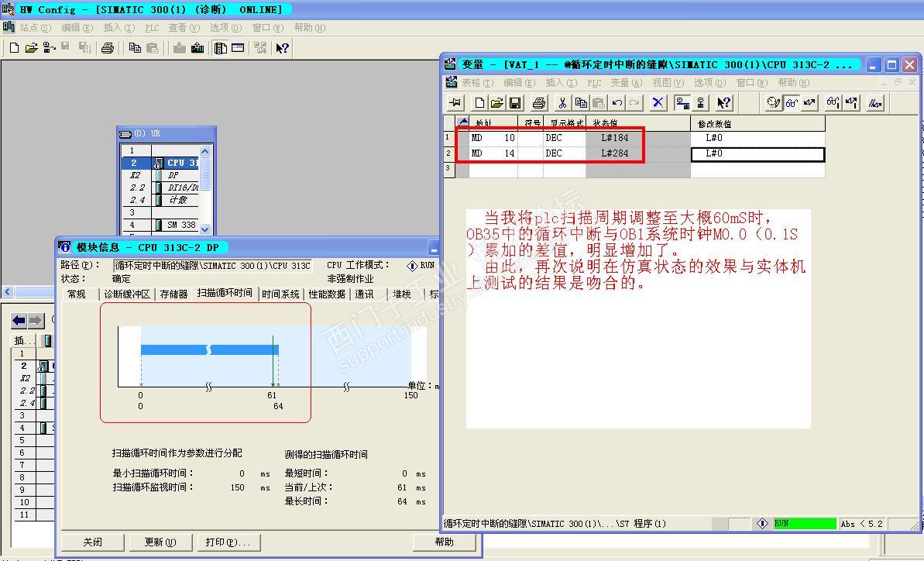Click Print icon in HW Config toolbar
924x561 pixels.
[x=107, y=48]
